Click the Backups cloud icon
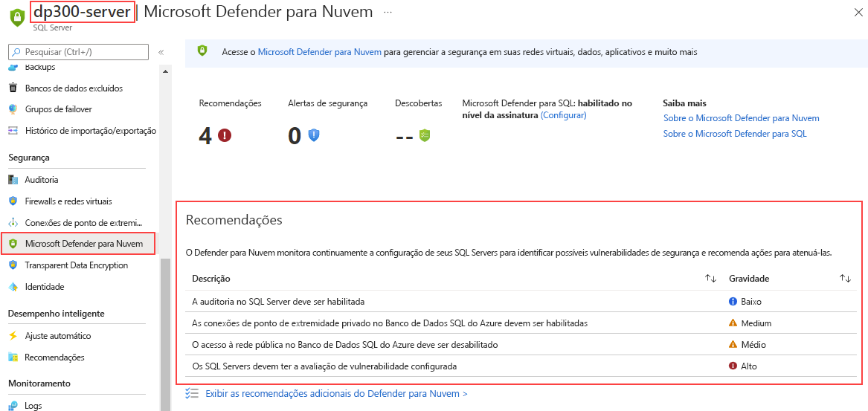Image resolution: width=868 pixels, height=411 pixels. pyautogui.click(x=13, y=67)
